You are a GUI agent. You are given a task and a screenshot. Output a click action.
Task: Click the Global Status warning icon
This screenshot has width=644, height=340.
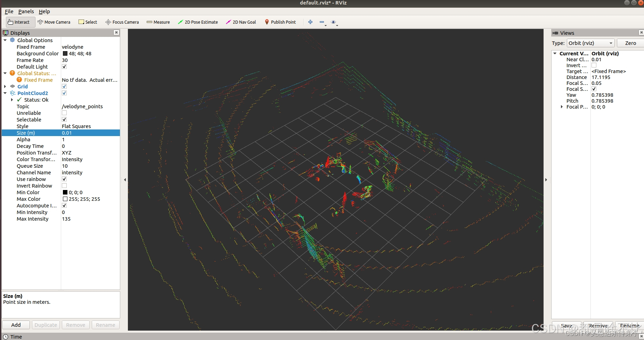click(x=13, y=73)
